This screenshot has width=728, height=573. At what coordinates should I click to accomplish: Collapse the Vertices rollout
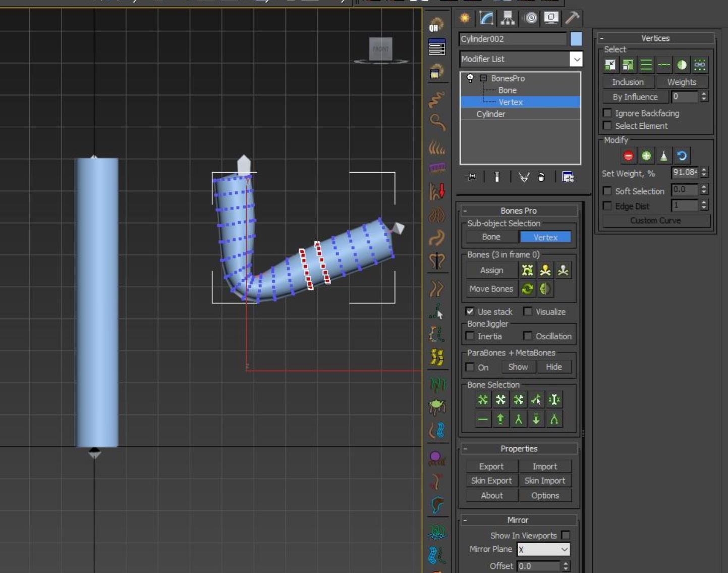[655, 38]
